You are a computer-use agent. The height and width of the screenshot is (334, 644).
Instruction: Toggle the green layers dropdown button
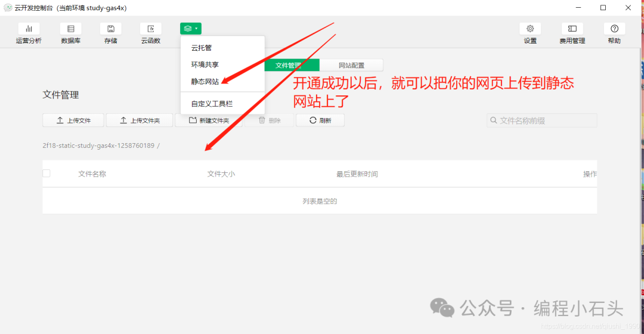tap(191, 29)
